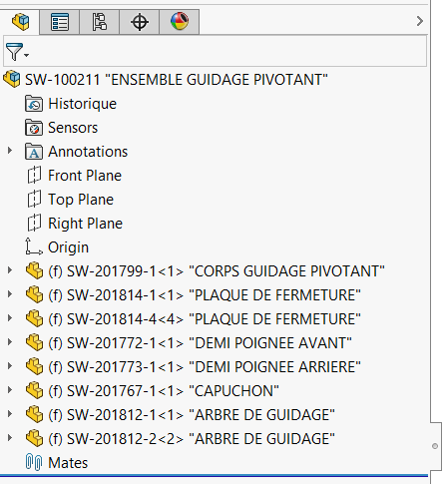
Task: Expand CORPS GUIDAGE PIVOTANT component
Action: (x=10, y=270)
